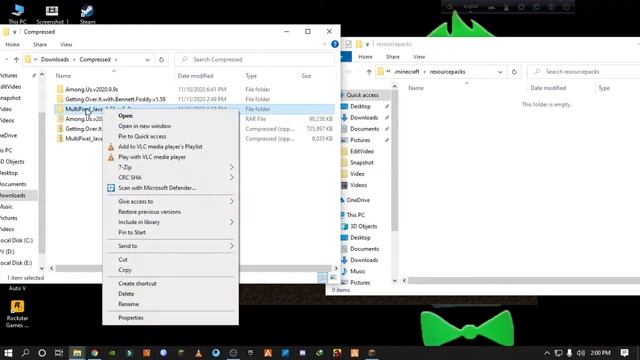
Task: Click the microphone tray icon
Action: 569,353
